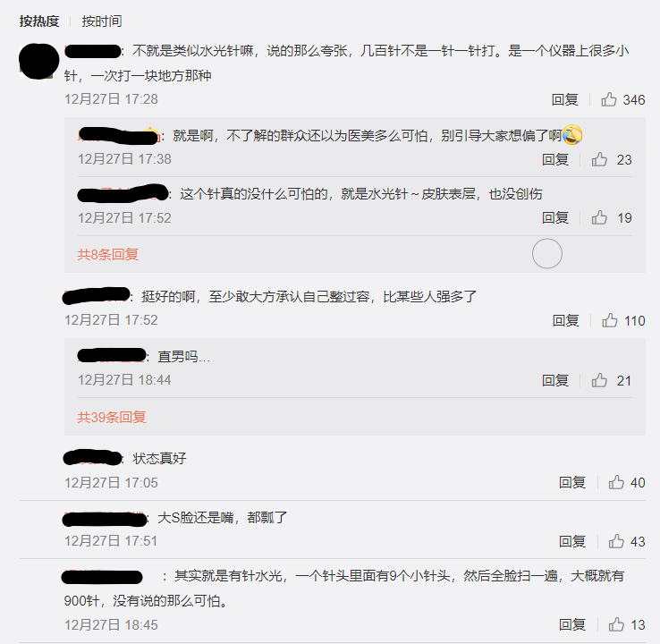Like the comment with 13 likes
660x644 pixels.
(x=616, y=624)
